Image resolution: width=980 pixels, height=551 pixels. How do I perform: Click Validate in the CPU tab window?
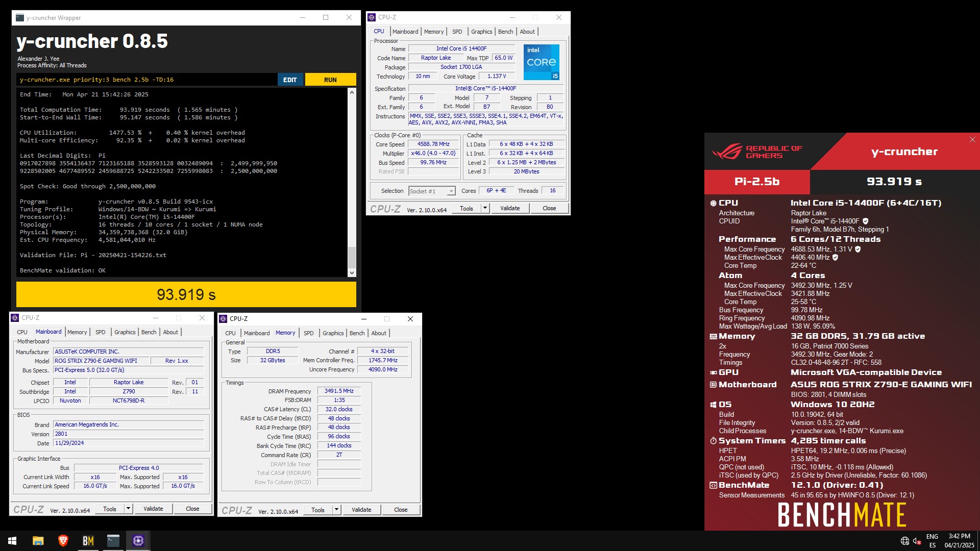click(x=510, y=208)
